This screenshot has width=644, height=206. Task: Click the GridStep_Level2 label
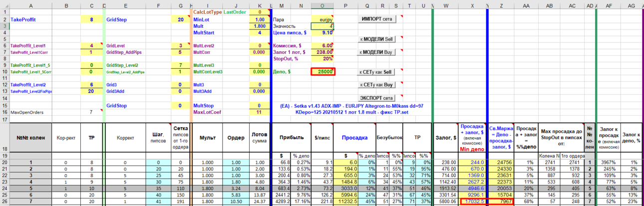122,65
